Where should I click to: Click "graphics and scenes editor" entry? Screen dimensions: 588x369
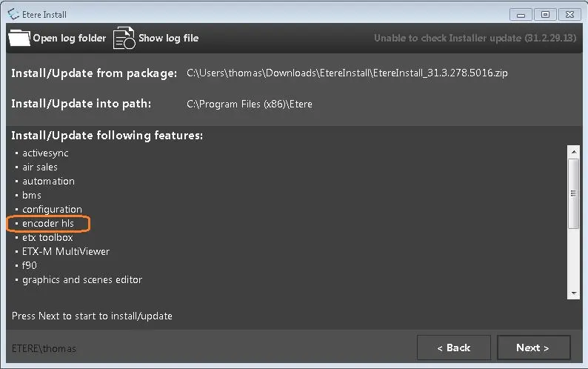click(82, 279)
